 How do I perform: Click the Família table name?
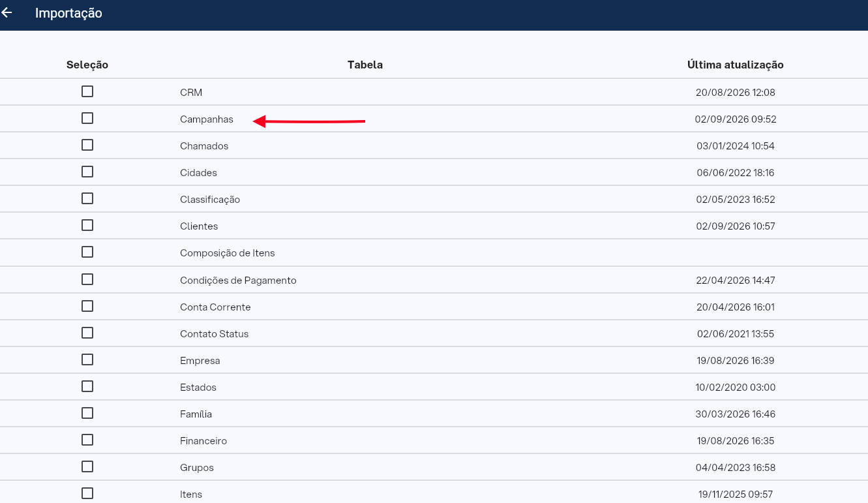(x=196, y=414)
